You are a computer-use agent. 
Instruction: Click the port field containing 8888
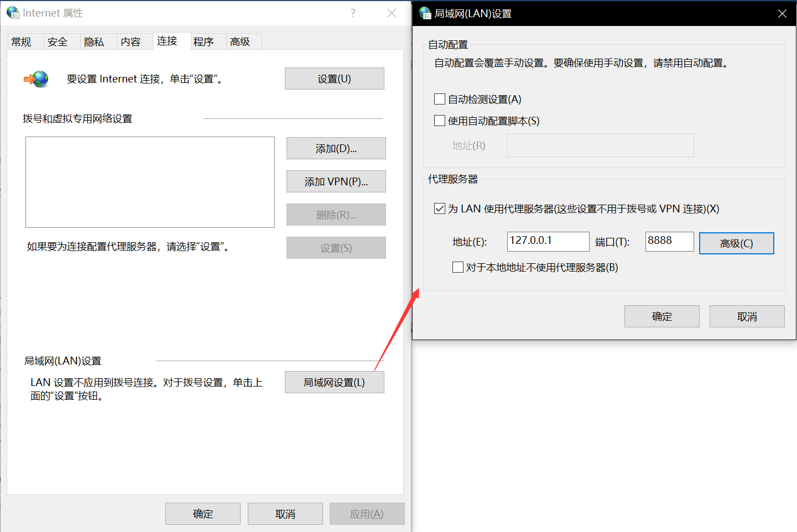(x=669, y=241)
